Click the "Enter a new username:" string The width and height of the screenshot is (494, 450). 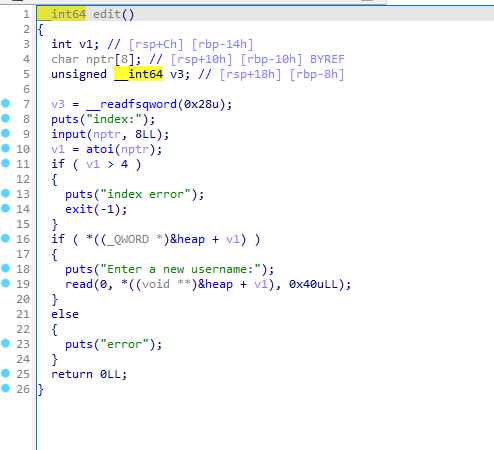tap(180, 269)
